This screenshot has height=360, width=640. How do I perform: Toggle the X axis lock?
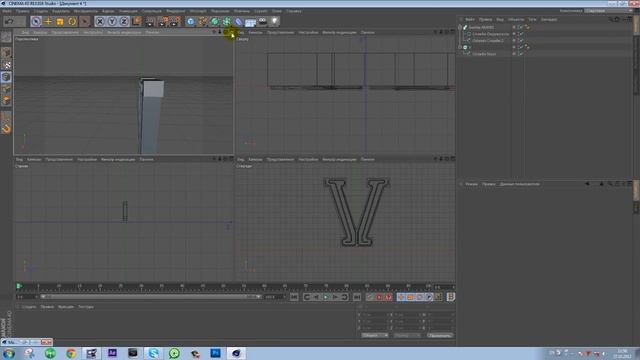pos(100,21)
